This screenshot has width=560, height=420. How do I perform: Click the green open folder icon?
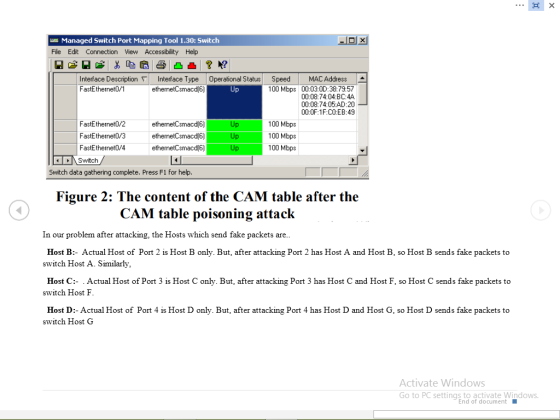(x=100, y=65)
